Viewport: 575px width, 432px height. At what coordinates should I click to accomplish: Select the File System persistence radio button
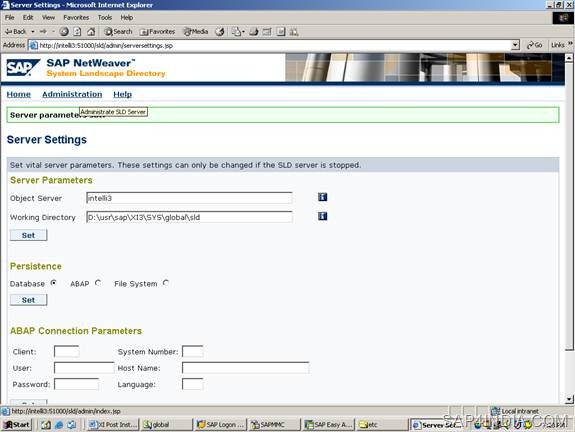point(166,283)
